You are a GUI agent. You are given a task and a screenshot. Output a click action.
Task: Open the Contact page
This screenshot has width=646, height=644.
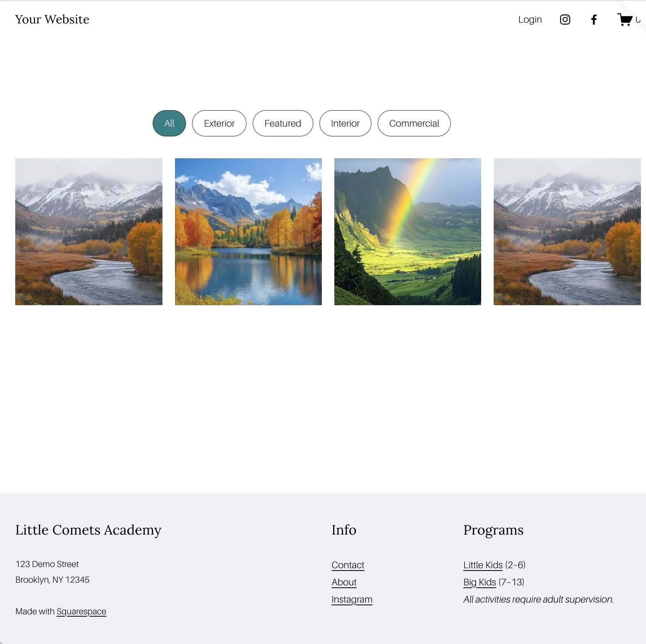click(348, 565)
